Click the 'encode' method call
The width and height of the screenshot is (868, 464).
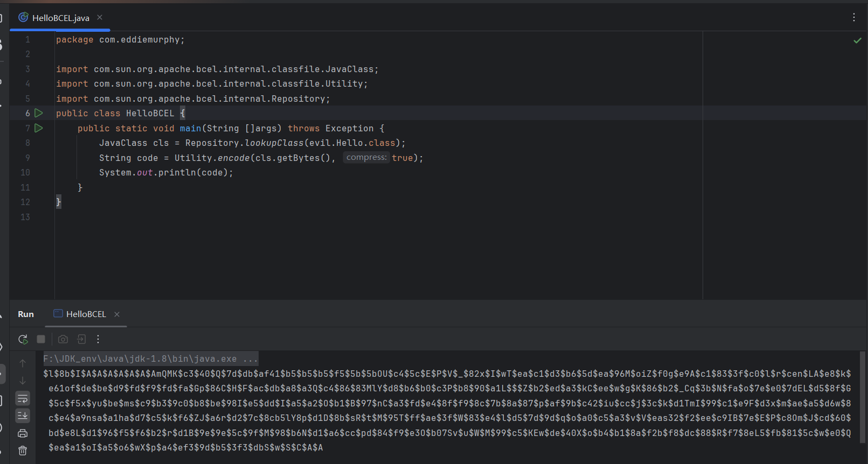click(x=233, y=158)
